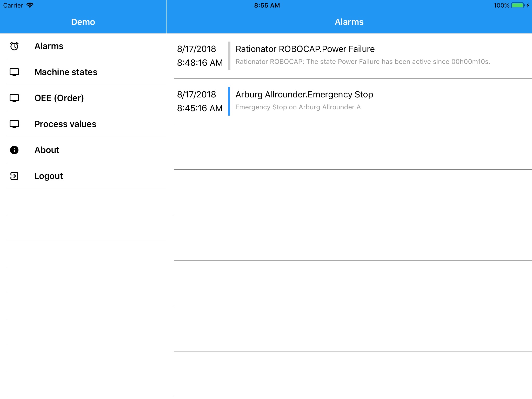Click the Alarms icon in sidebar
The width and height of the screenshot is (532, 399).
point(15,46)
